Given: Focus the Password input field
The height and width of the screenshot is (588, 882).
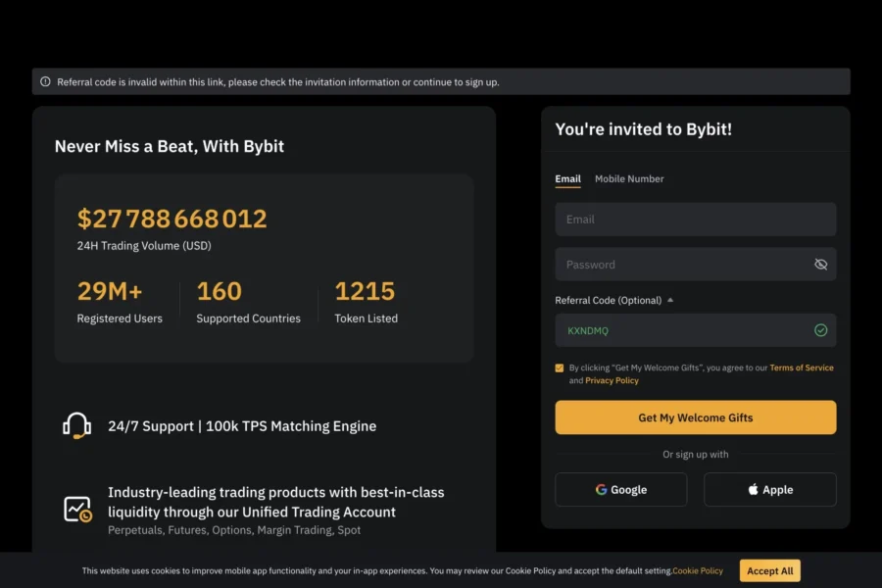Looking at the screenshot, I should point(695,264).
